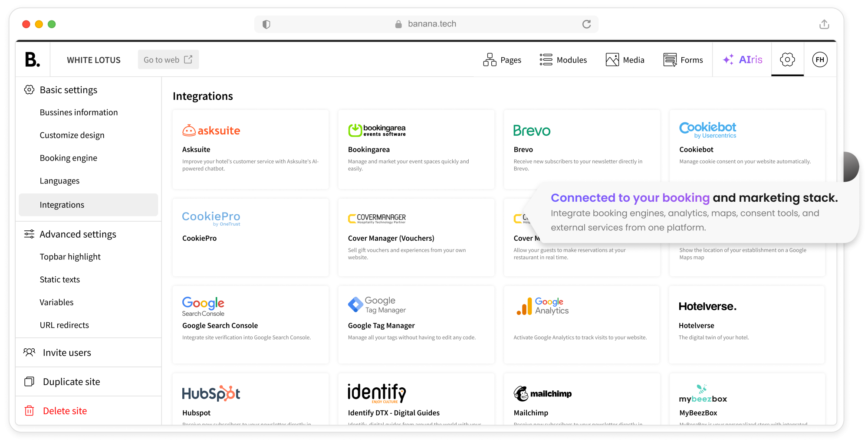The height and width of the screenshot is (442, 868).
Task: Click the Mailchimp logo
Action: click(x=542, y=393)
